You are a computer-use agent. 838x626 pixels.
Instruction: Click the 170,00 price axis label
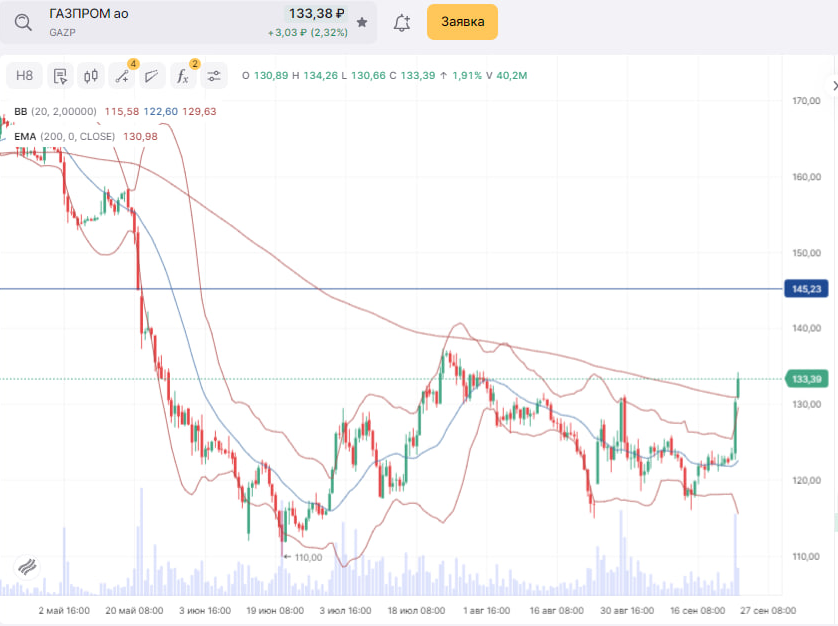pos(806,101)
